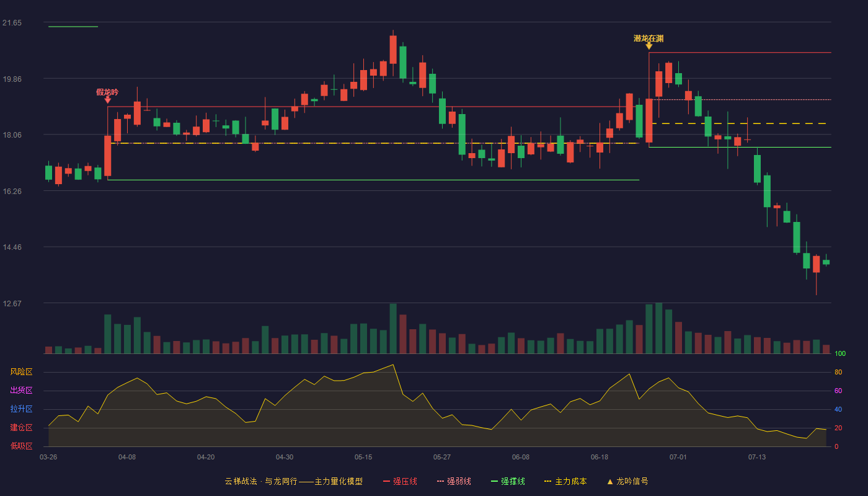The image size is (868, 496).
Task: Click the 21.65 price axis label
Action: click(x=12, y=23)
